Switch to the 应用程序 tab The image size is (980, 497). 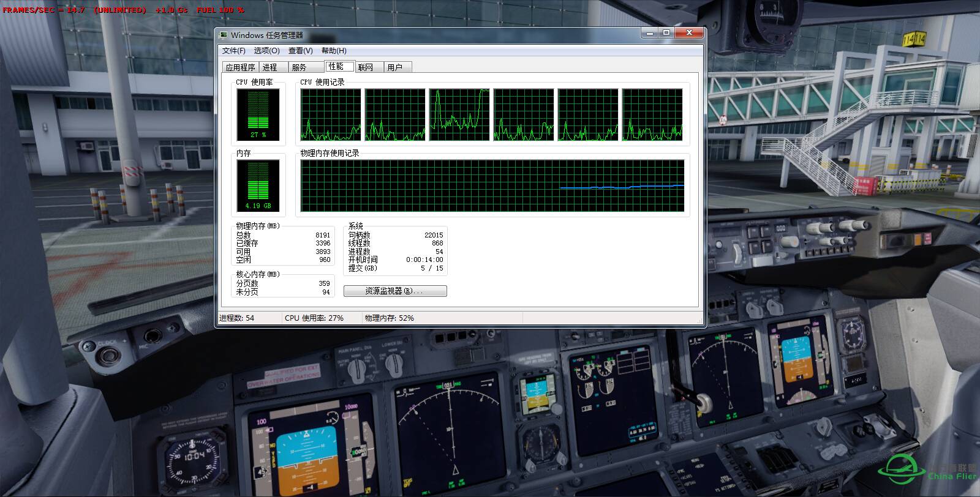point(240,67)
